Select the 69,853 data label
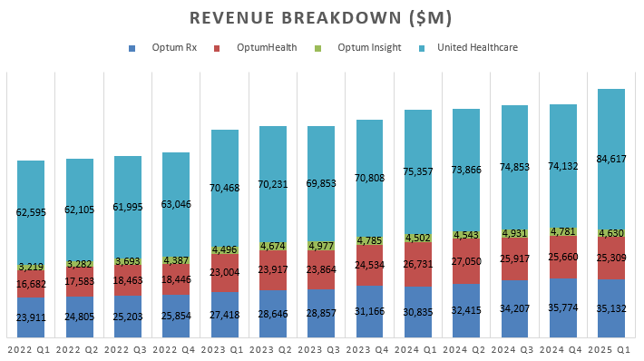The height and width of the screenshot is (361, 644). (321, 183)
